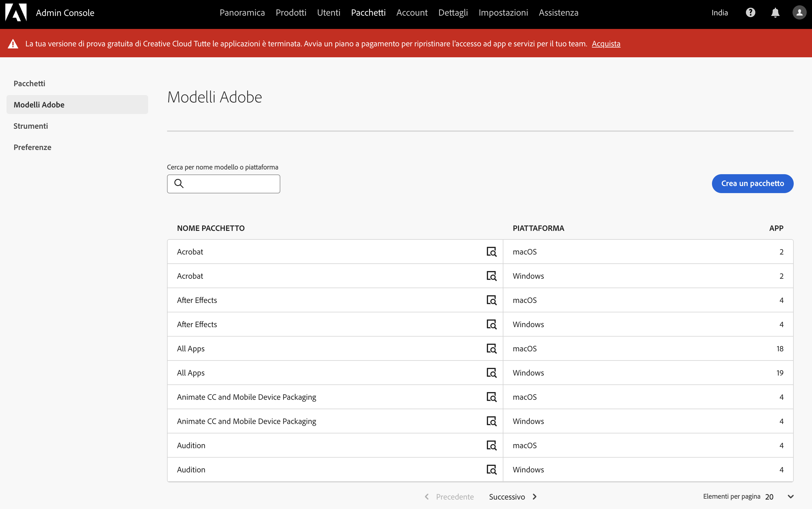Preview the Audition Windows package details

click(x=492, y=470)
